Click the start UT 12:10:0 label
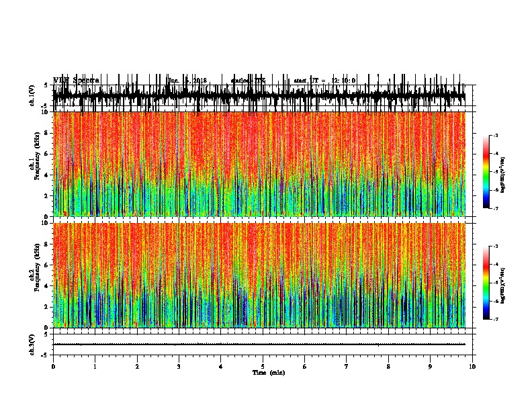Viewport: 532px width, 411px height. coord(324,81)
